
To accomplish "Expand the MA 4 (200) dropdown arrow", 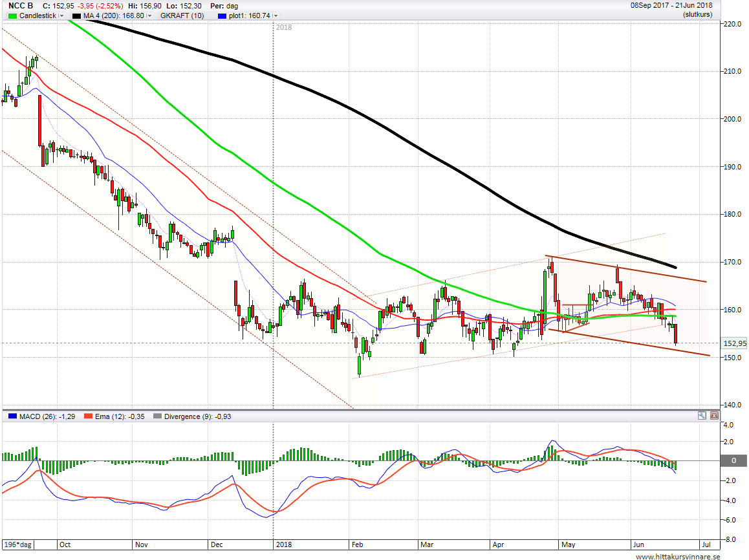I will click(x=149, y=16).
